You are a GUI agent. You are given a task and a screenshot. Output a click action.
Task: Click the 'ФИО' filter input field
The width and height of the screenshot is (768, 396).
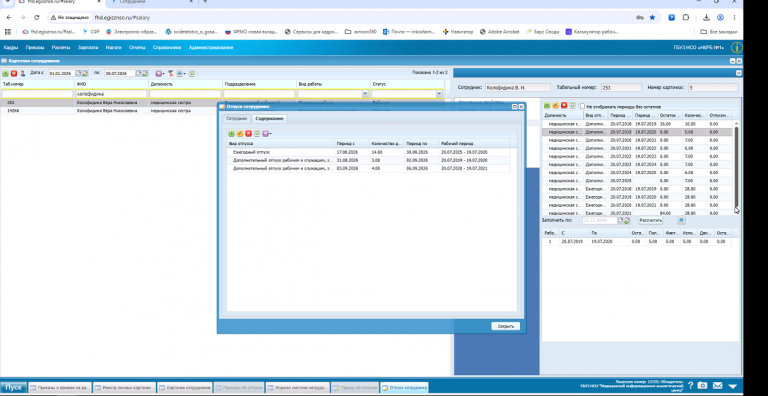pos(112,94)
